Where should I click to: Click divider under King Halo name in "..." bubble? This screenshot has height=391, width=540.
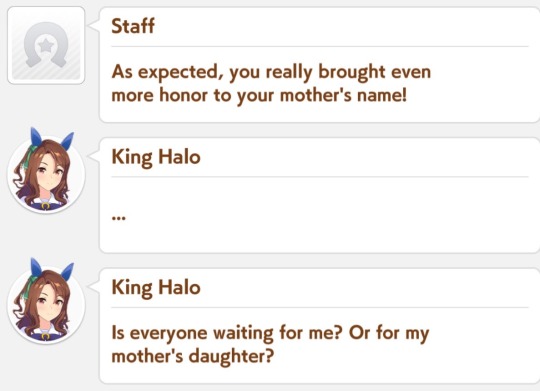click(x=320, y=177)
